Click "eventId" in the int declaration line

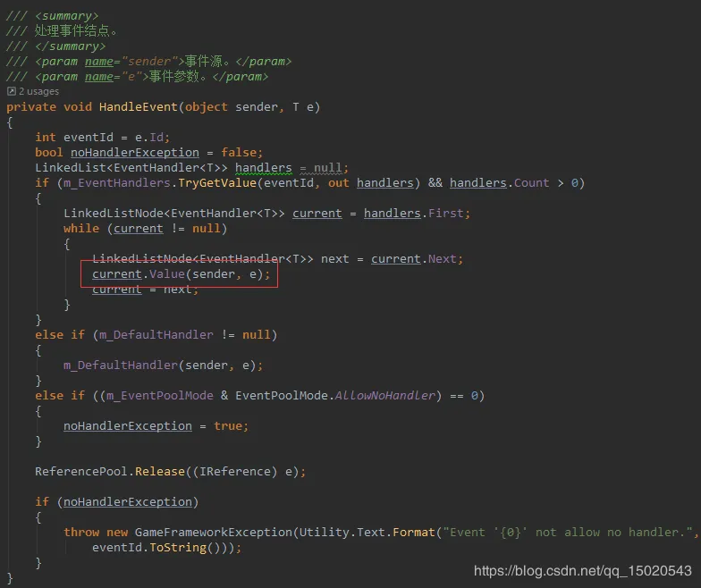[89, 138]
